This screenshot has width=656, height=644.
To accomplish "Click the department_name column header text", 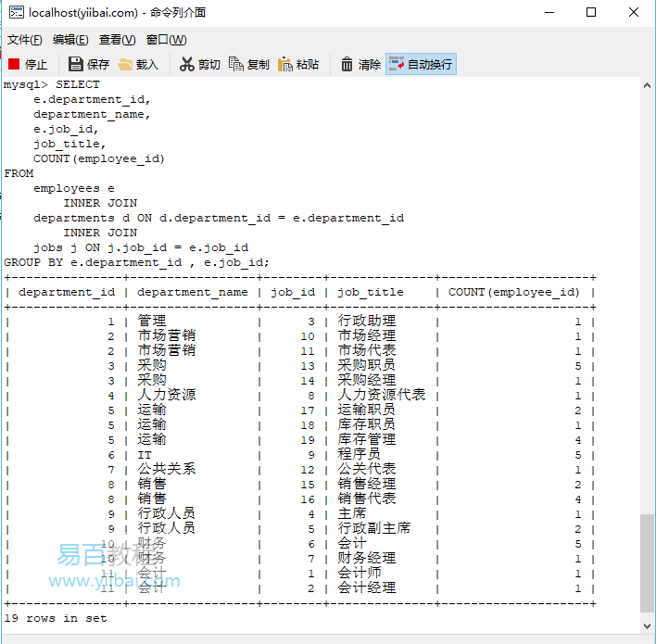I will point(193,292).
